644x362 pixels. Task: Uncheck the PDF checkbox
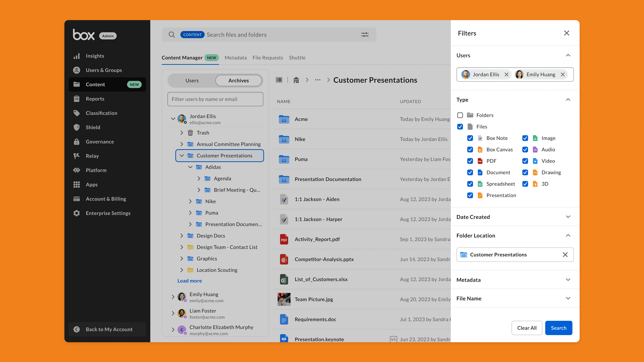[x=470, y=161]
